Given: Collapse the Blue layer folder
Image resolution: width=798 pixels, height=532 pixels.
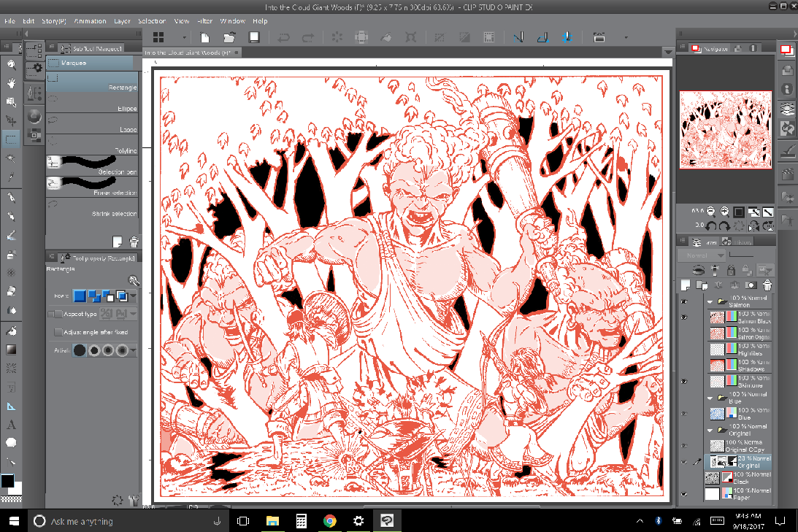Looking at the screenshot, I should [710, 398].
